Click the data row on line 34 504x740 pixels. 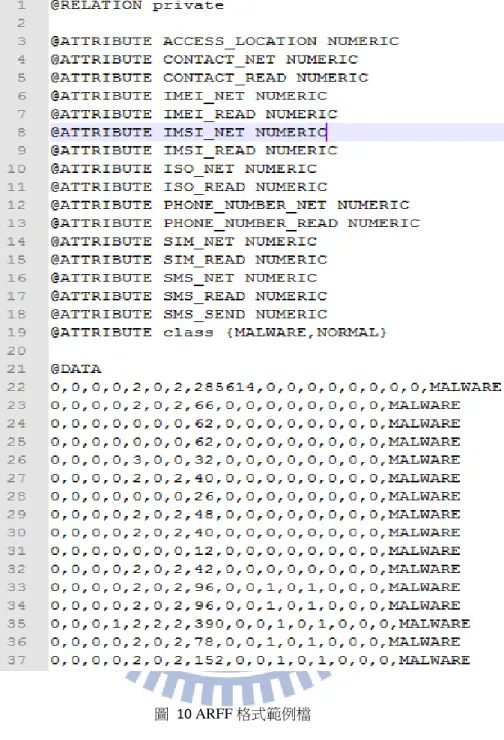point(255,605)
